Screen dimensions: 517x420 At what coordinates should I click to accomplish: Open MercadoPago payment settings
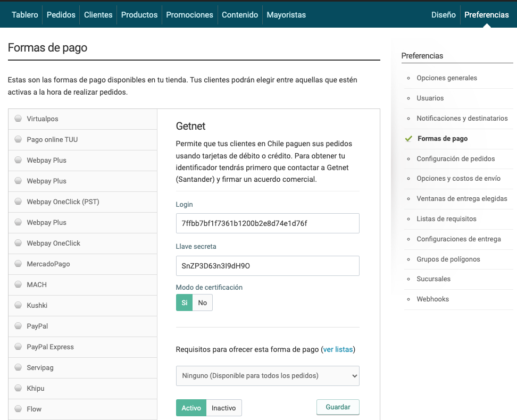pyautogui.click(x=83, y=264)
